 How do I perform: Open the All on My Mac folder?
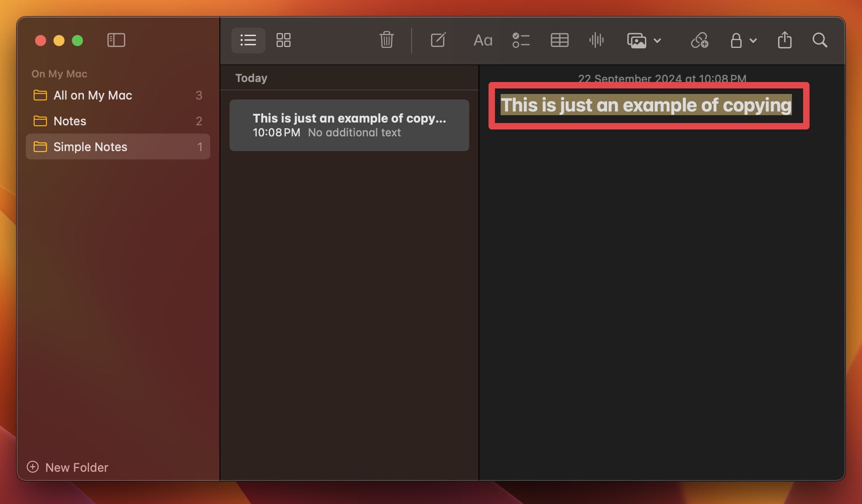(93, 95)
